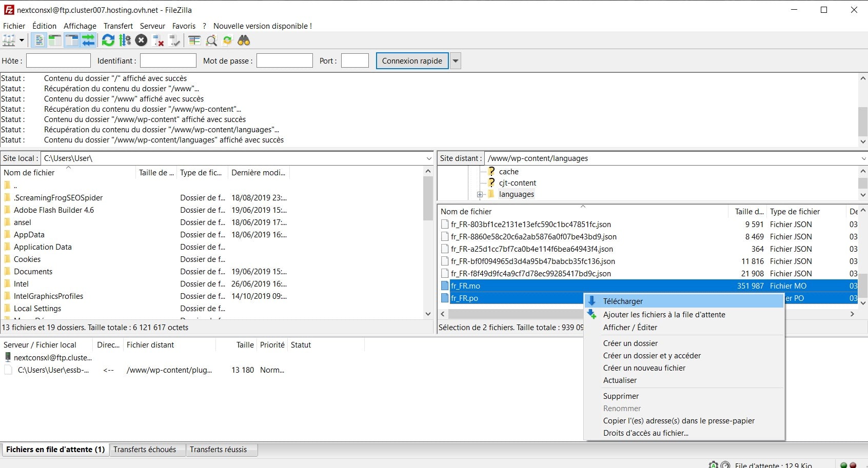This screenshot has width=868, height=468.
Task: Click the Hôte input field
Action: pyautogui.click(x=58, y=60)
